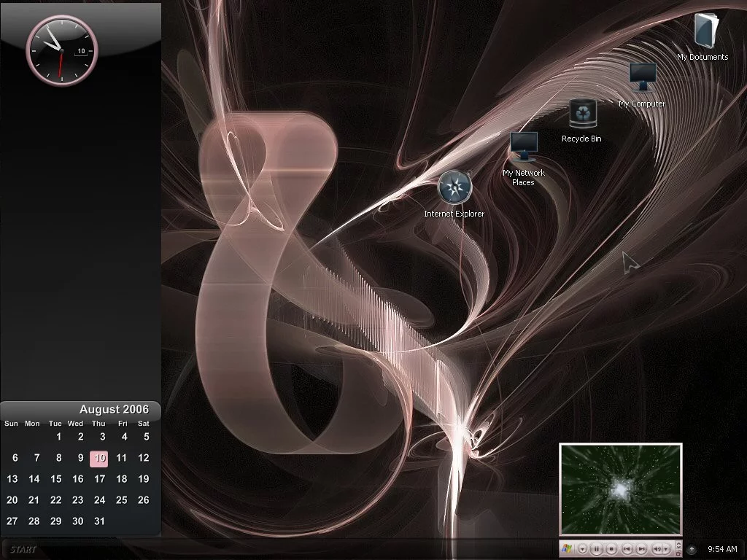Expand the volume dropdown arrow
747x560 pixels.
[x=665, y=549]
